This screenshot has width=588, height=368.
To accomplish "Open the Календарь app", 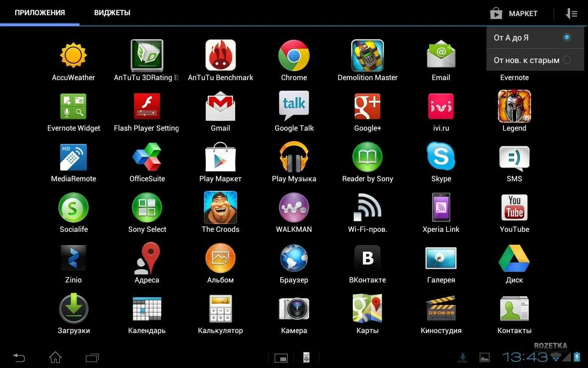I will click(147, 309).
